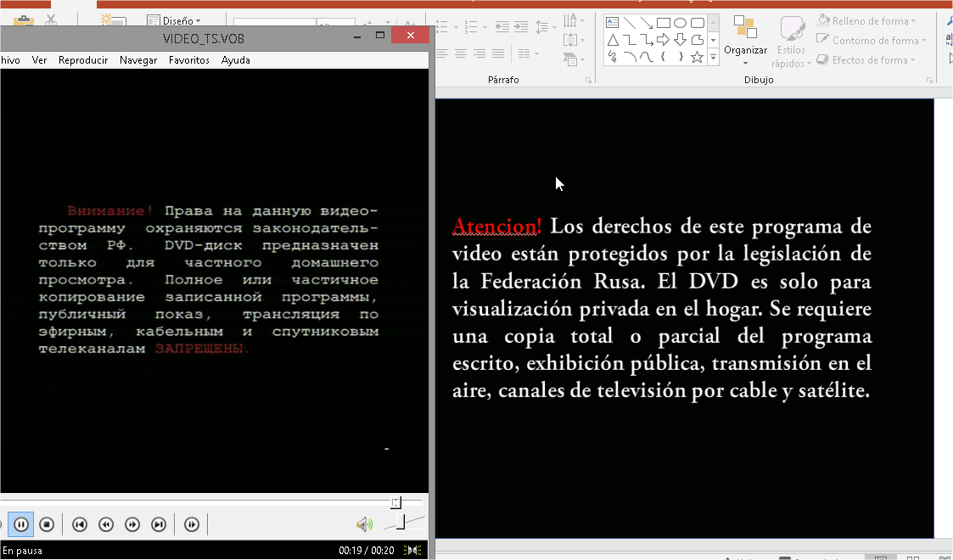The image size is (953, 560).
Task: Select the Rounded Rectangle shape
Action: (x=697, y=23)
